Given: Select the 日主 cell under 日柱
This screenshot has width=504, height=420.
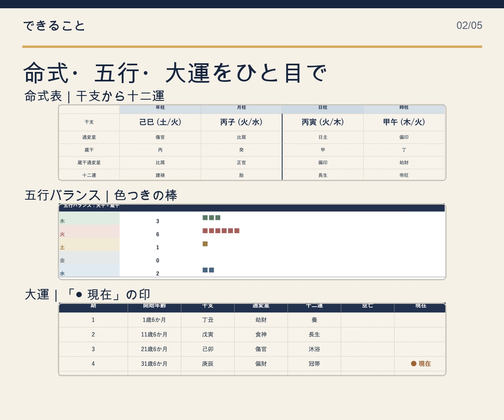Looking at the screenshot, I should tap(323, 137).
